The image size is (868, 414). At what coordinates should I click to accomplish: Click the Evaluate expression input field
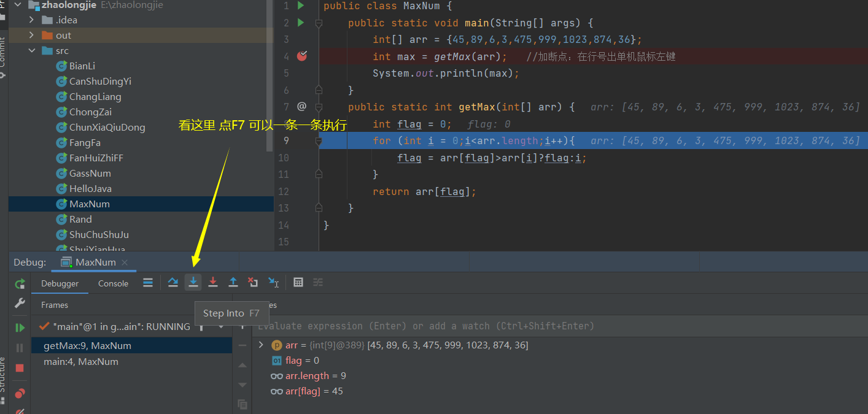tap(559, 326)
